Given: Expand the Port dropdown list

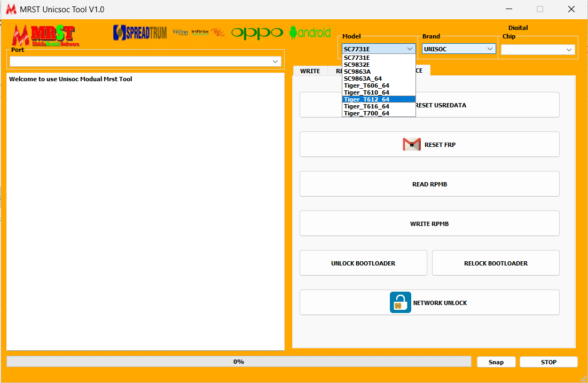Looking at the screenshot, I should click(276, 61).
